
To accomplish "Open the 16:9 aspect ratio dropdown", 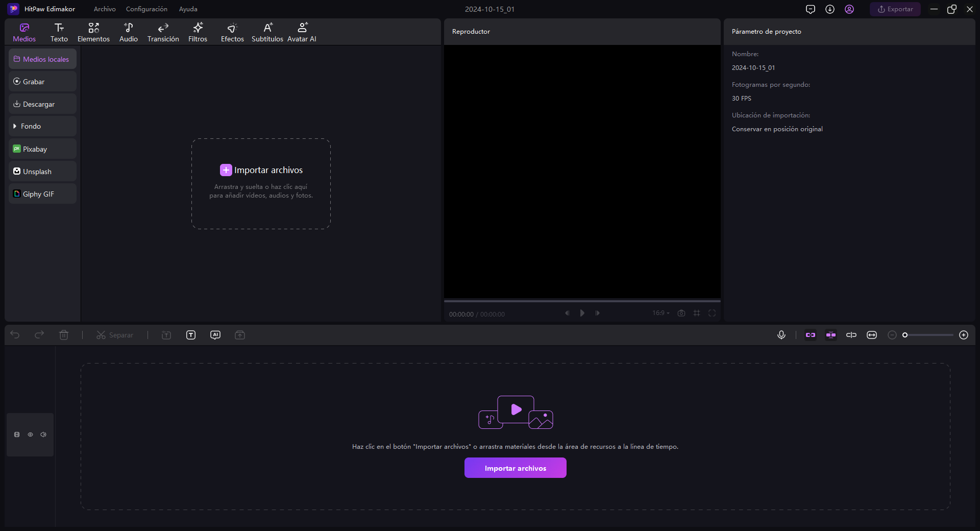I will tap(660, 313).
